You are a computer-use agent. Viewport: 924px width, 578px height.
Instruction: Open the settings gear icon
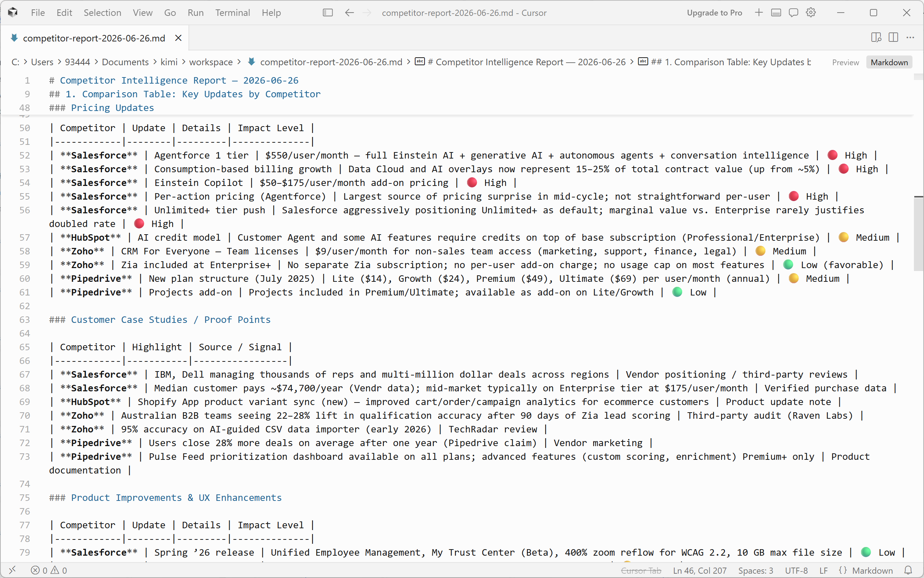(811, 13)
